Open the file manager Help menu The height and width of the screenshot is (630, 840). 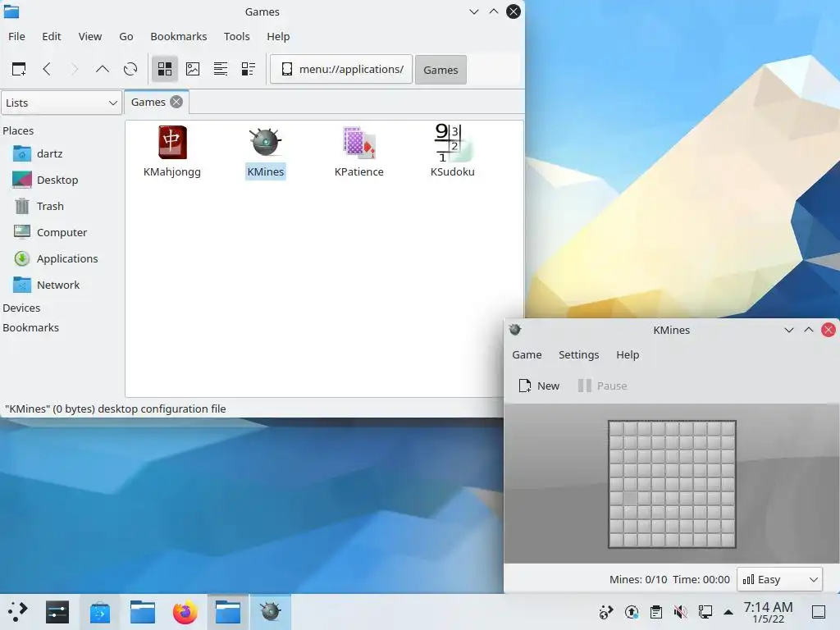(x=278, y=36)
